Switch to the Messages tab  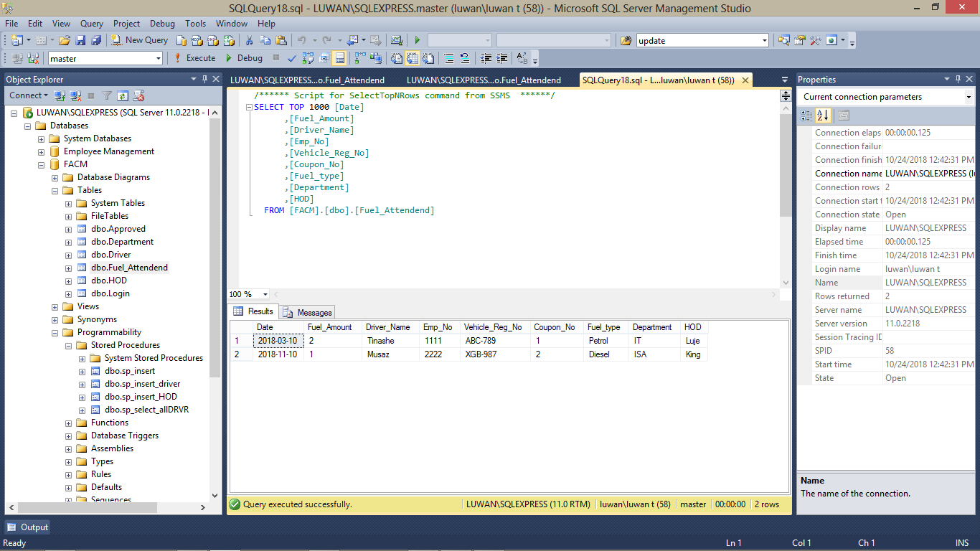pos(308,312)
